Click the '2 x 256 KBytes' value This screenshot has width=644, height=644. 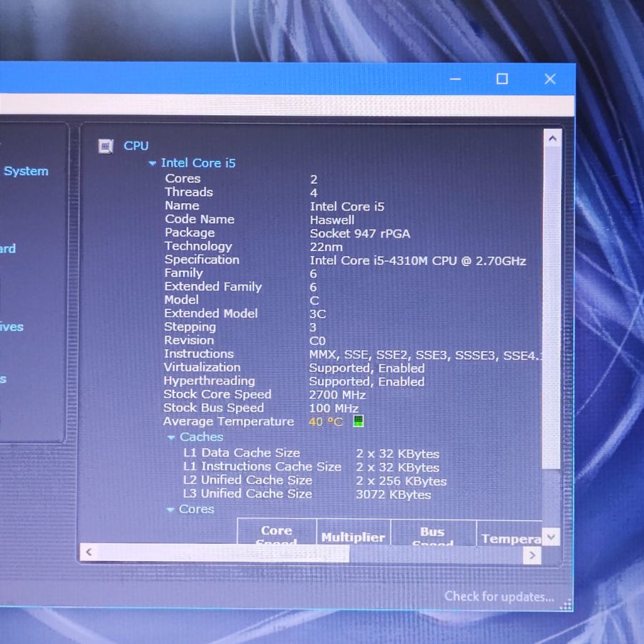pos(401,481)
